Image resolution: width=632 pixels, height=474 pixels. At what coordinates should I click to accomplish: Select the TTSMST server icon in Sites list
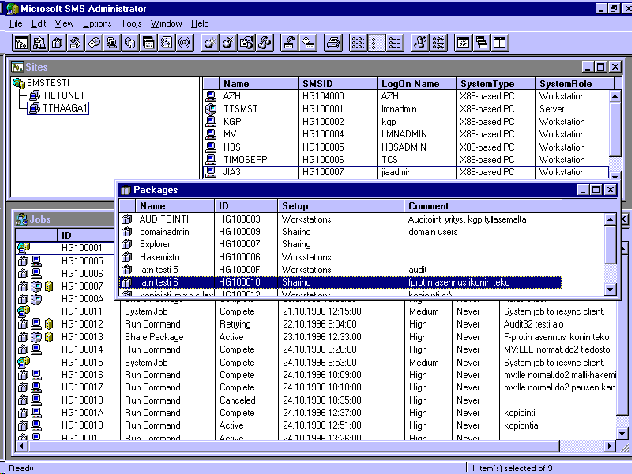point(210,109)
